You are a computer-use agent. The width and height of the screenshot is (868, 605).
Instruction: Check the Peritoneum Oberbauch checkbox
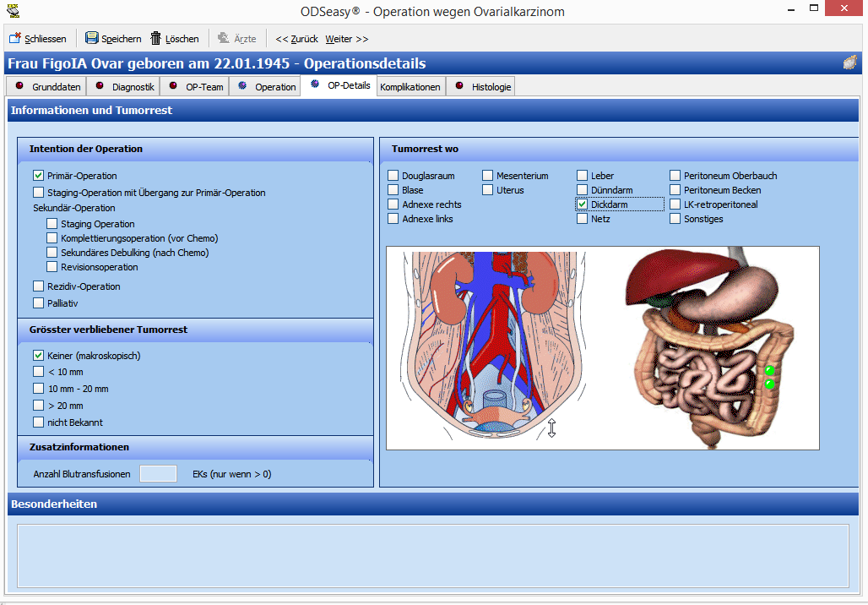click(675, 176)
